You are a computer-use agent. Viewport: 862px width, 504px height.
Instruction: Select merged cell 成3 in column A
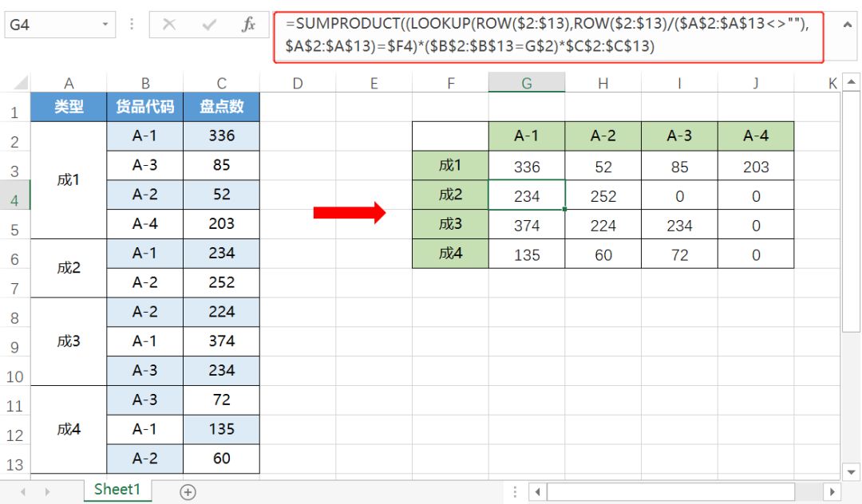pos(69,341)
